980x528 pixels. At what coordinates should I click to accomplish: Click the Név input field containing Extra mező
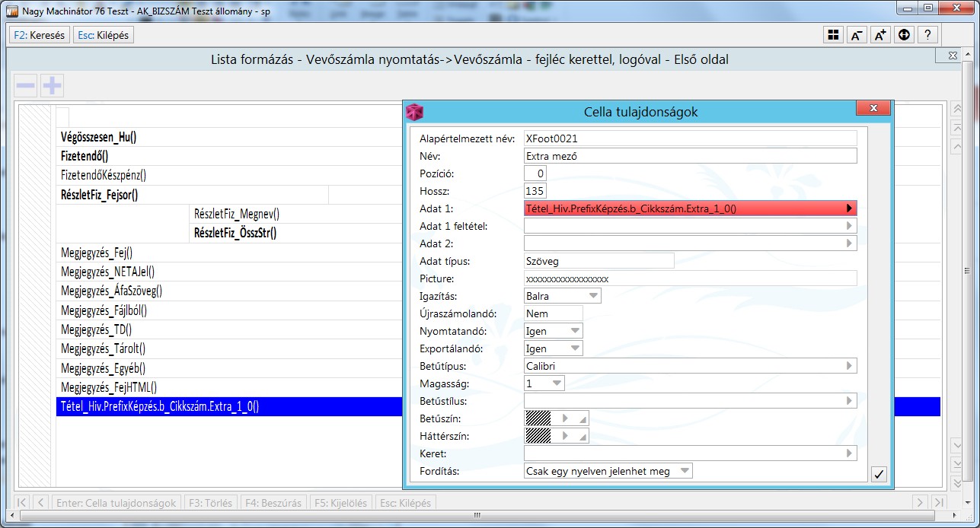[690, 156]
